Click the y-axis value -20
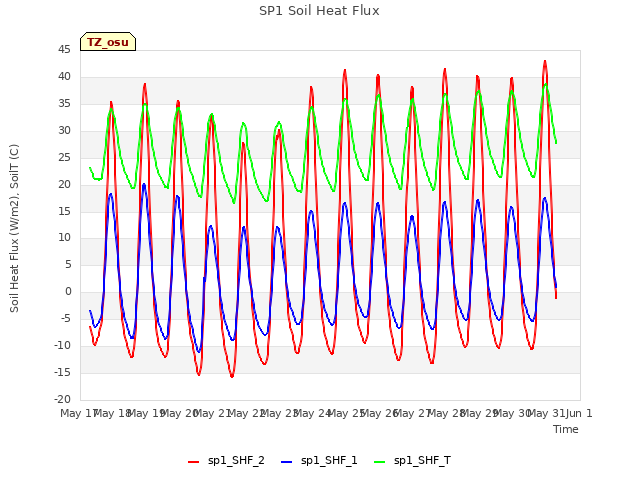Image resolution: width=640 pixels, height=480 pixels. coord(62,399)
